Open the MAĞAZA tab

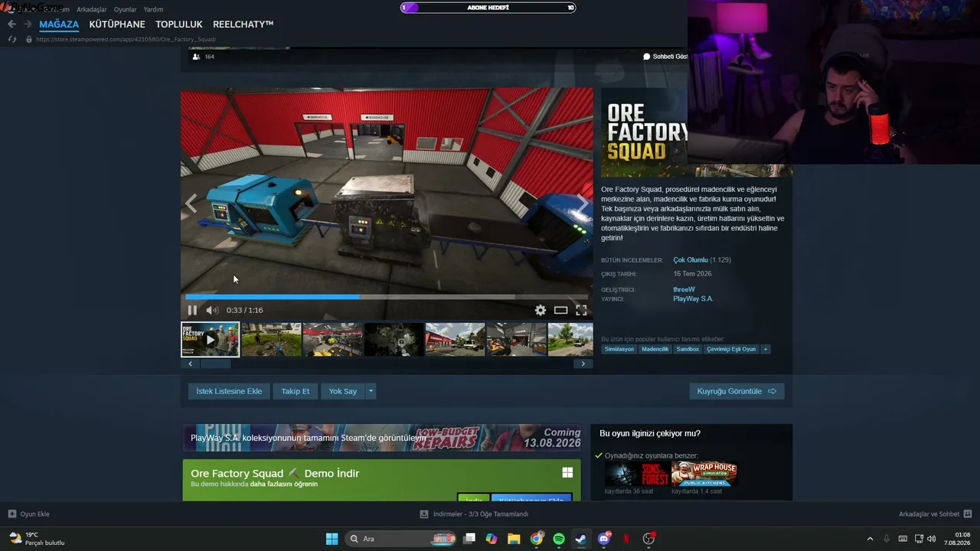pyautogui.click(x=59, y=24)
